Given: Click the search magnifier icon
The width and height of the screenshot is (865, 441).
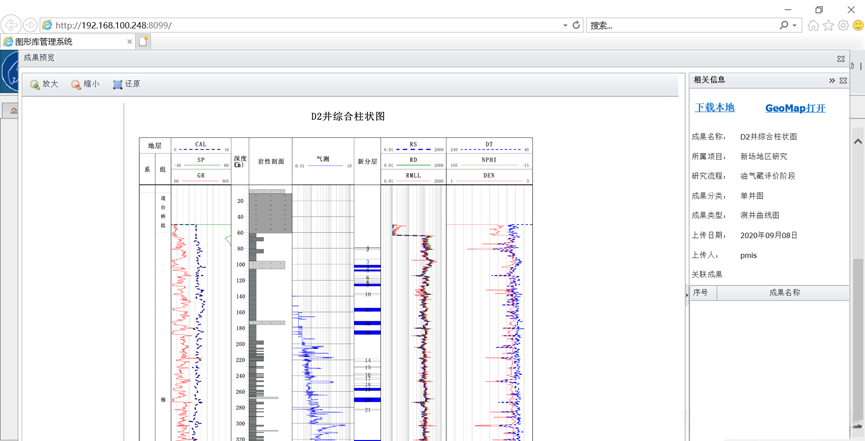Looking at the screenshot, I should point(783,25).
